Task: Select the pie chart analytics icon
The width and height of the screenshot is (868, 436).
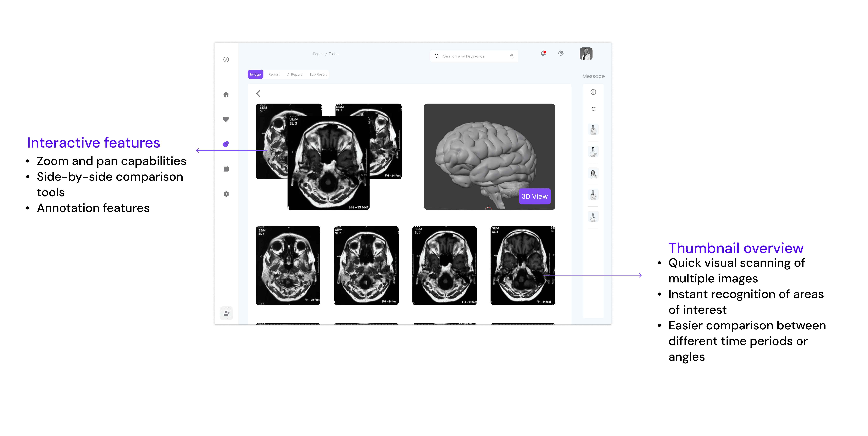Action: (226, 144)
